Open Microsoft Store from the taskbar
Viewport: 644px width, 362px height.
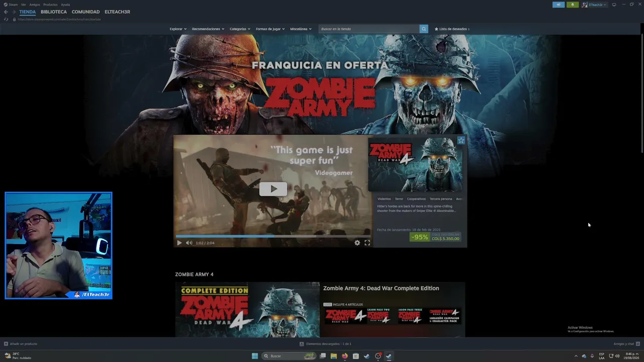[x=356, y=356]
